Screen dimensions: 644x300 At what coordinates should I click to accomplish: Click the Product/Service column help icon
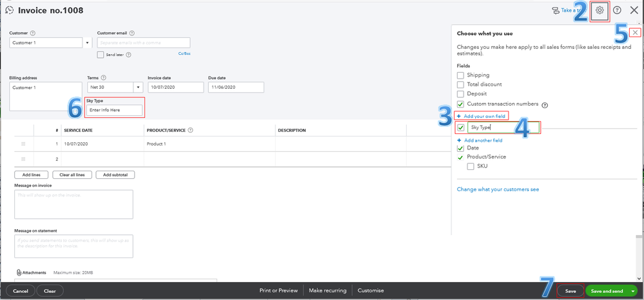point(191,131)
